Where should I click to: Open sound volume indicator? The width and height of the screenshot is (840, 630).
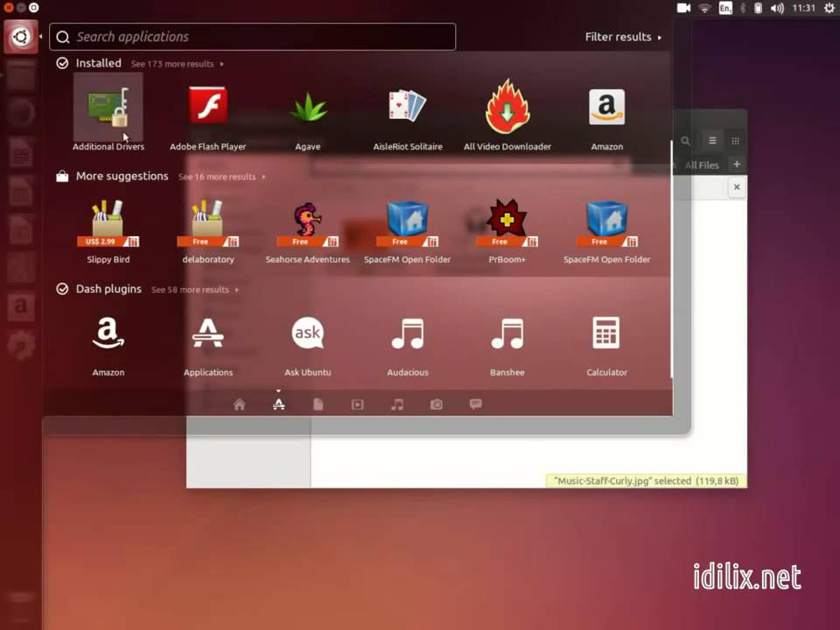(x=777, y=8)
